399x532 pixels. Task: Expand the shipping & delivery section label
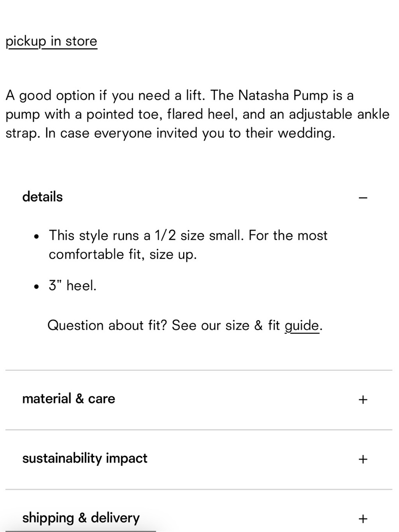(x=81, y=518)
